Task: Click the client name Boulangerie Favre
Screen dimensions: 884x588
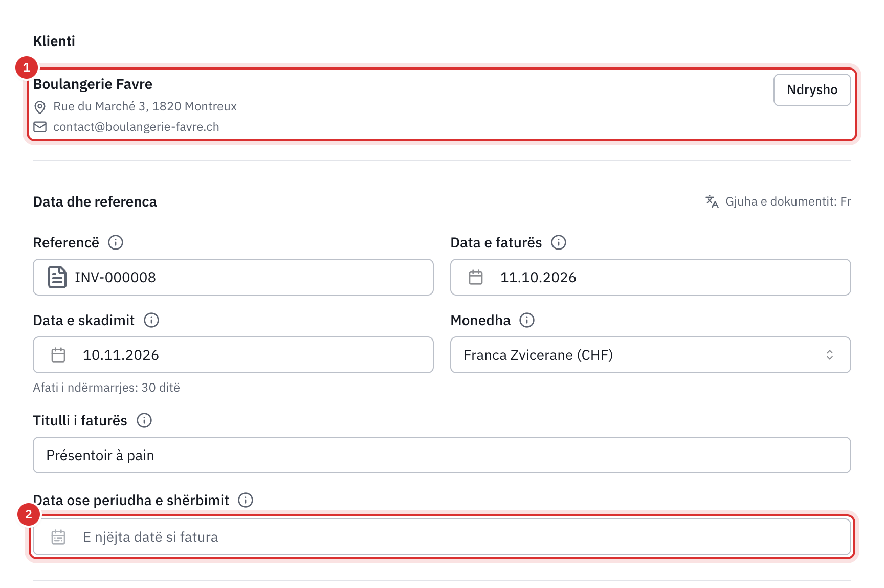Action: point(93,84)
